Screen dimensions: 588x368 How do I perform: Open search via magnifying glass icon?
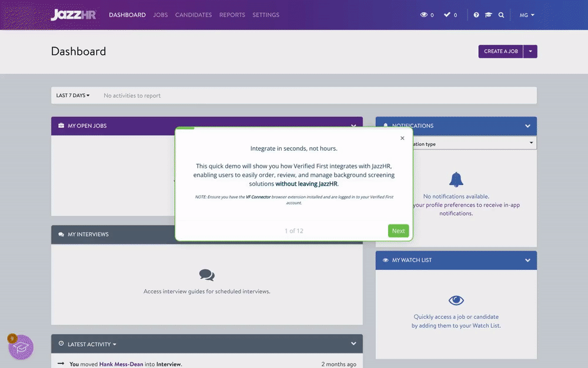[501, 15]
